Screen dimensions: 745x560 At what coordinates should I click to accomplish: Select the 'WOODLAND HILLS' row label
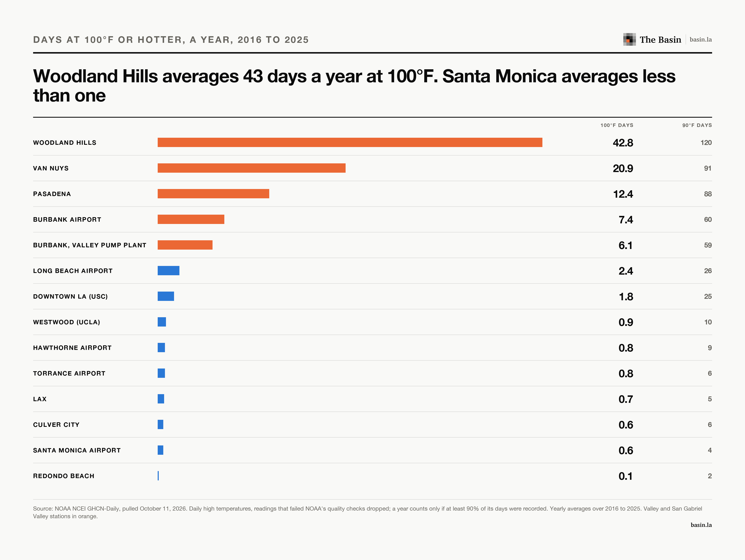coord(65,143)
